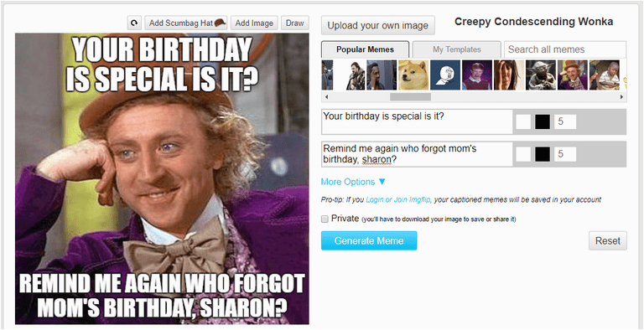Click the thumbnail strip left scroll arrow

(326, 97)
